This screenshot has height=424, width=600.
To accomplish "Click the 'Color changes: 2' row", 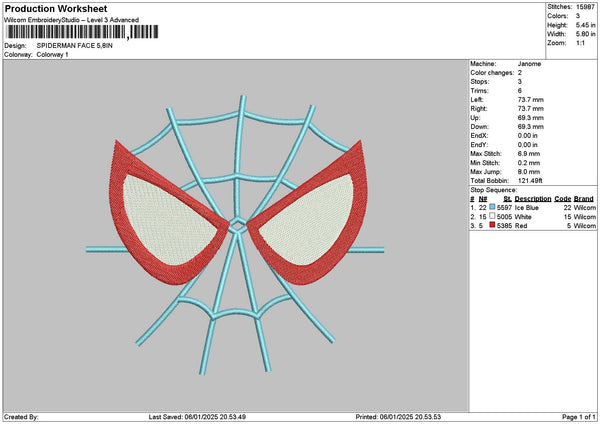I will click(496, 73).
